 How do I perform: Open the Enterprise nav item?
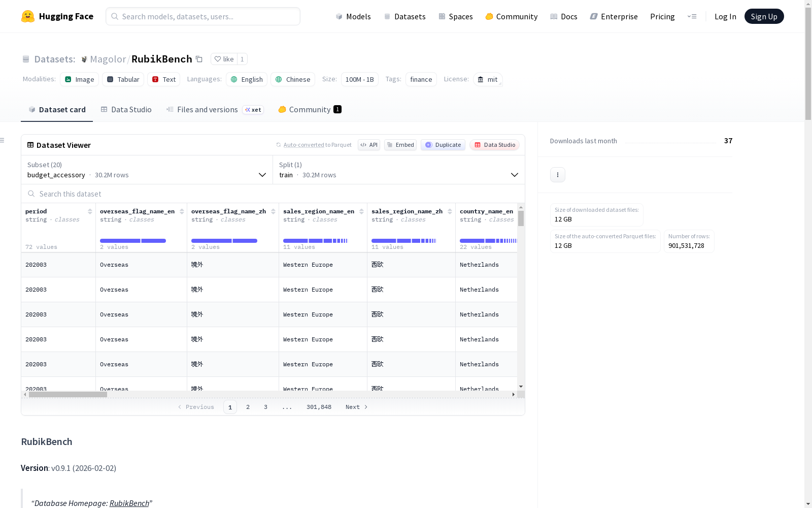pyautogui.click(x=614, y=16)
